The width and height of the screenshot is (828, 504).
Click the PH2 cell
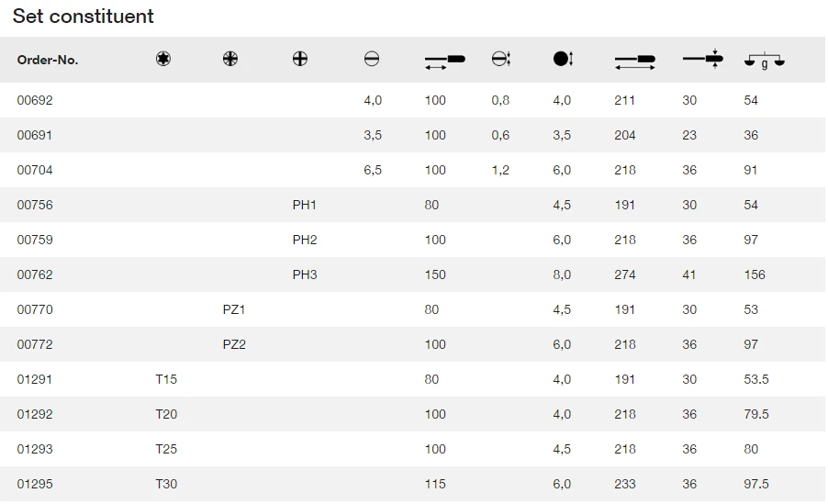point(305,240)
